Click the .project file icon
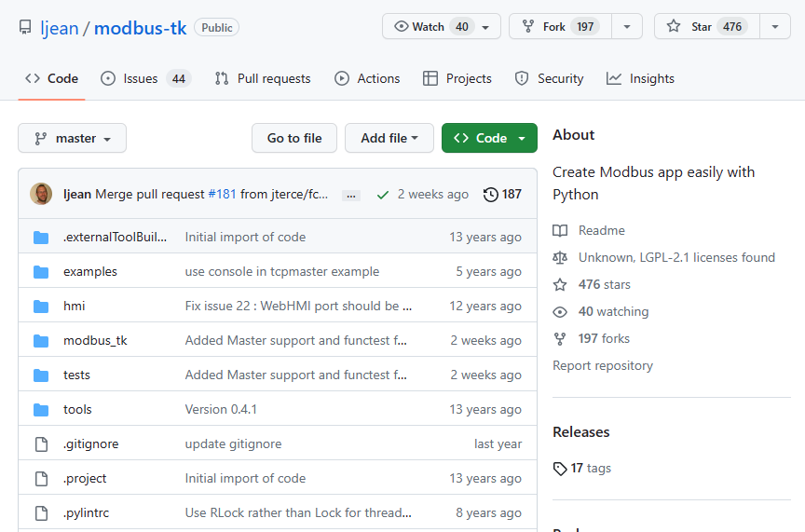The width and height of the screenshot is (805, 532). tap(41, 479)
